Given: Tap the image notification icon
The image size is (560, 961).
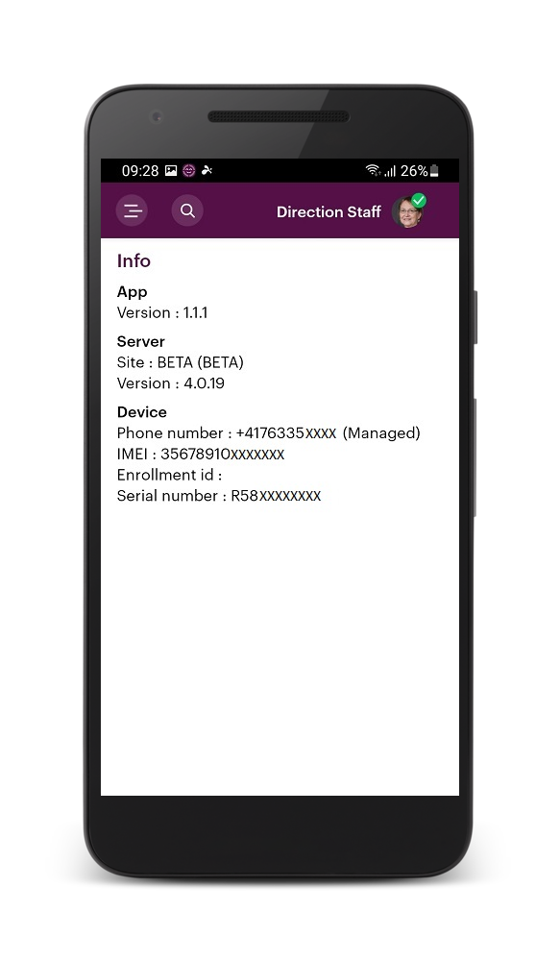Looking at the screenshot, I should [x=171, y=171].
